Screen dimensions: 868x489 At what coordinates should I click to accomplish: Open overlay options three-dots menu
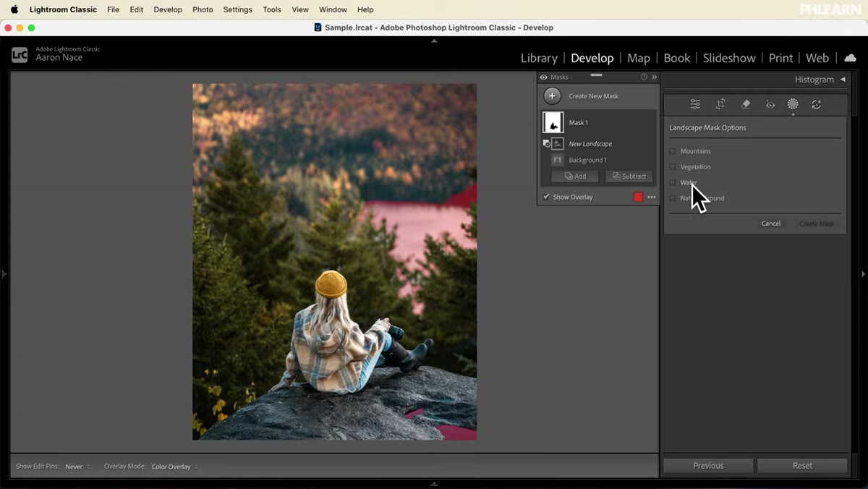651,197
